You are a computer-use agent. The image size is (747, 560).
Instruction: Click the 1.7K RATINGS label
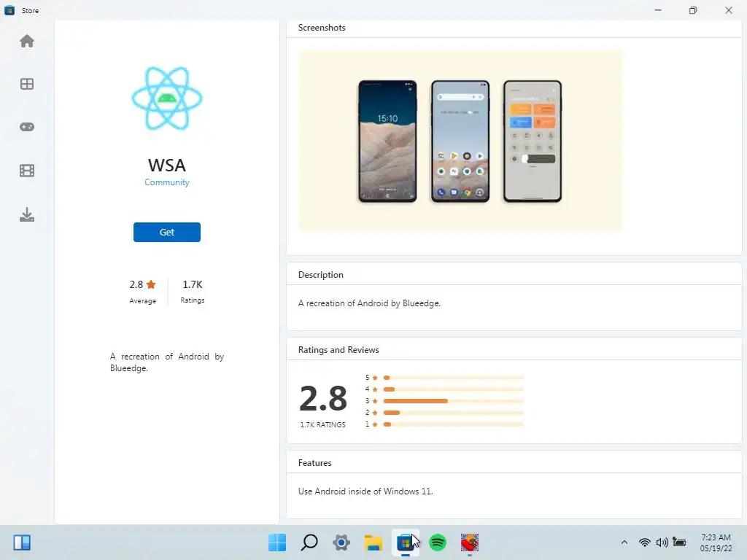point(322,425)
